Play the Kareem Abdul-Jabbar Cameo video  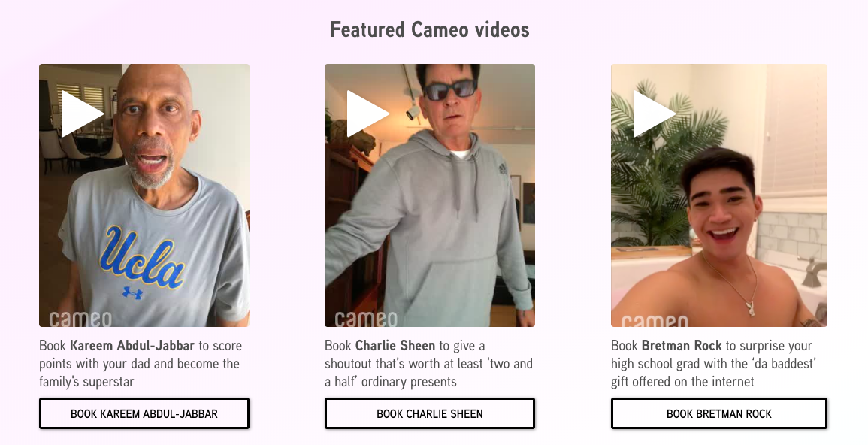click(82, 114)
